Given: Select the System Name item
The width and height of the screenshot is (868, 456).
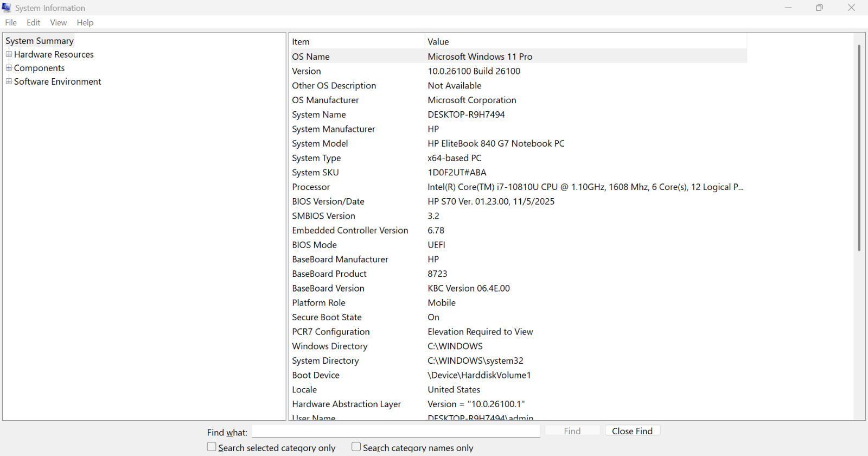Looking at the screenshot, I should [x=319, y=115].
